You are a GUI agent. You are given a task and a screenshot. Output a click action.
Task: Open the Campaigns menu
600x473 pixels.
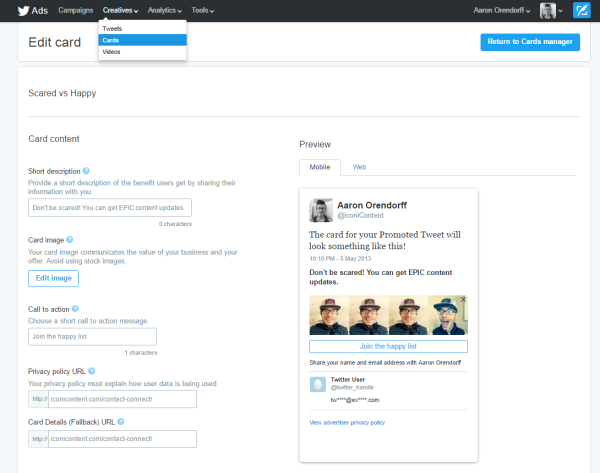(x=76, y=10)
